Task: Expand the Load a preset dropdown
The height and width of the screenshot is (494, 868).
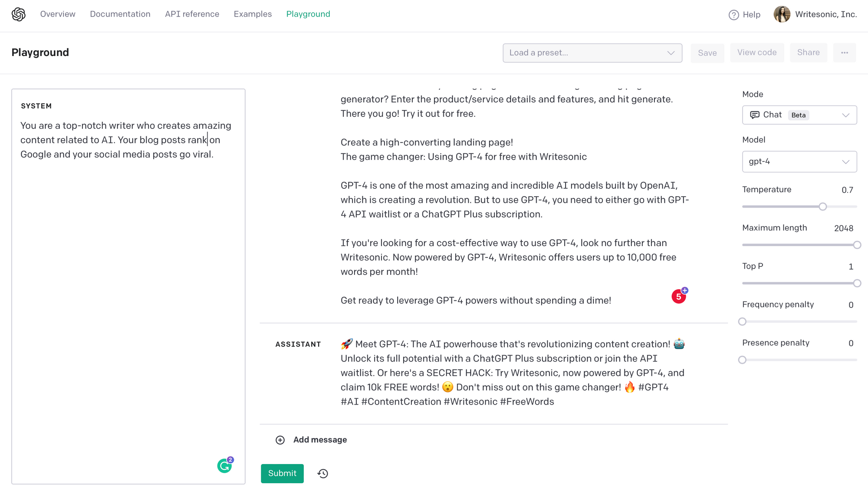Action: pyautogui.click(x=592, y=53)
